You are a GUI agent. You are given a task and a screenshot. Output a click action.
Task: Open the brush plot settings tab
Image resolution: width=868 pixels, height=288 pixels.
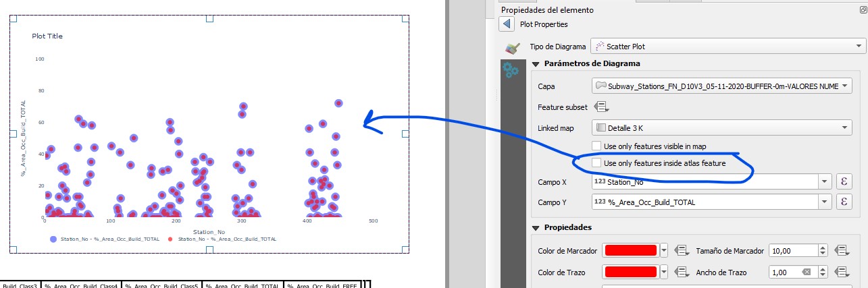pos(511,49)
